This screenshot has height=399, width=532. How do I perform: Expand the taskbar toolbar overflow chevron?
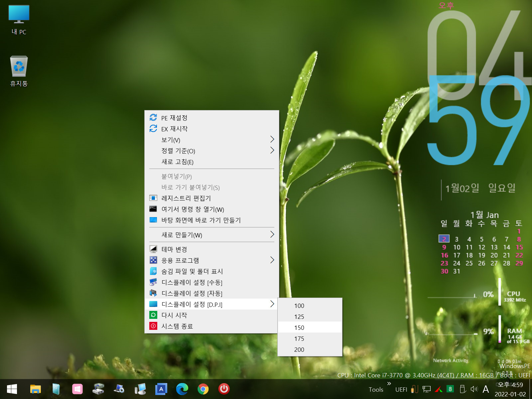389,384
